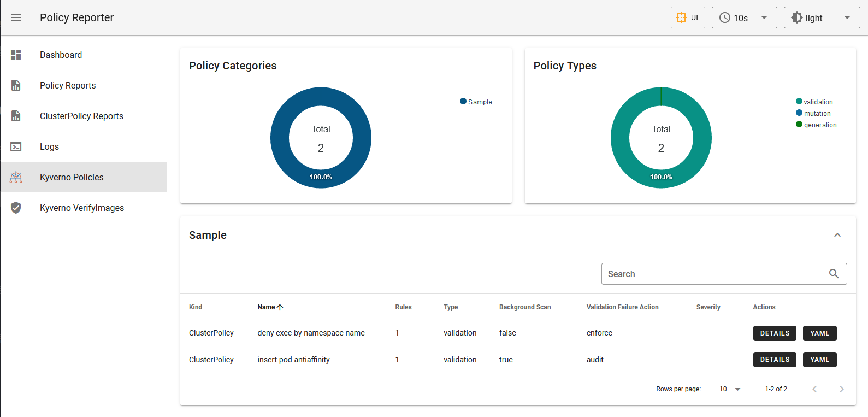Screen dimensions: 868x417
Task: Click the Kyverno Policies sidebar icon
Action: 16,177
